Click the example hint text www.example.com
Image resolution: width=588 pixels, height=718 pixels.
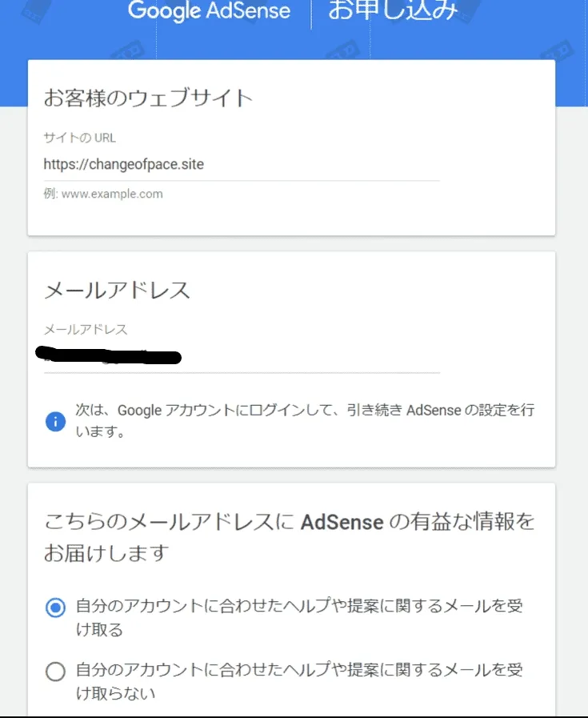102,193
